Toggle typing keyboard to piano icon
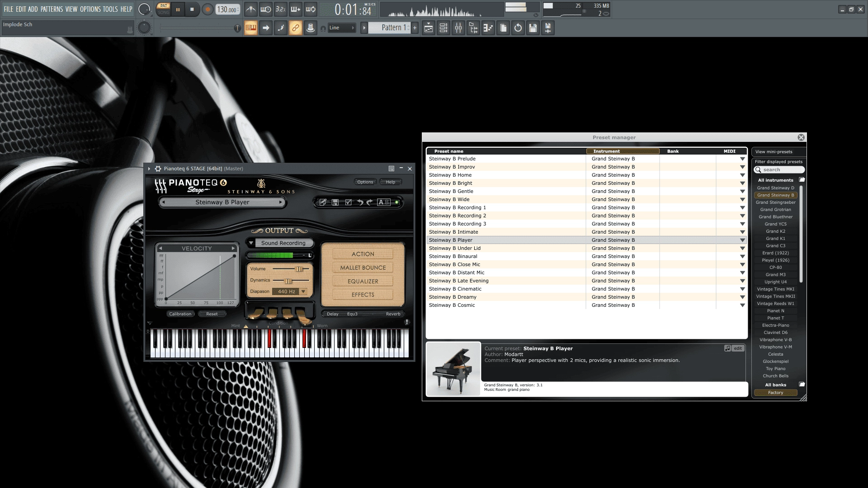Screen dimensions: 868x488 (251, 28)
